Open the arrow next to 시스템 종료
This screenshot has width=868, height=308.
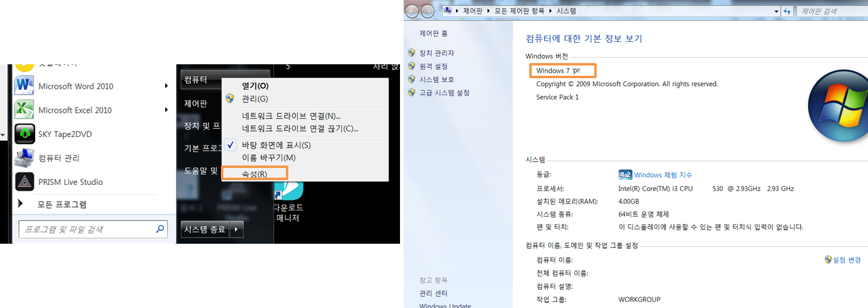click(x=237, y=229)
